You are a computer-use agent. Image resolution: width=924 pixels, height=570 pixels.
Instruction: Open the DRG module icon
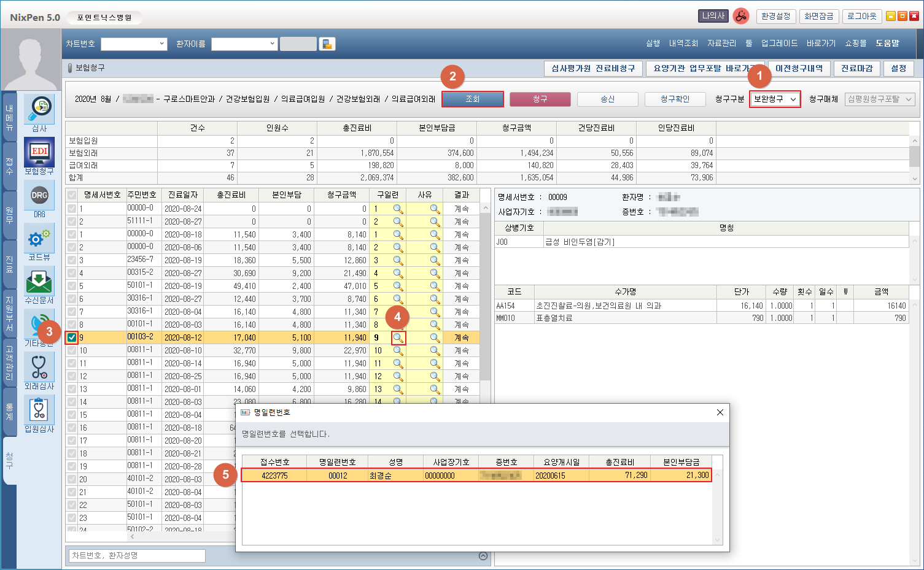coord(39,196)
